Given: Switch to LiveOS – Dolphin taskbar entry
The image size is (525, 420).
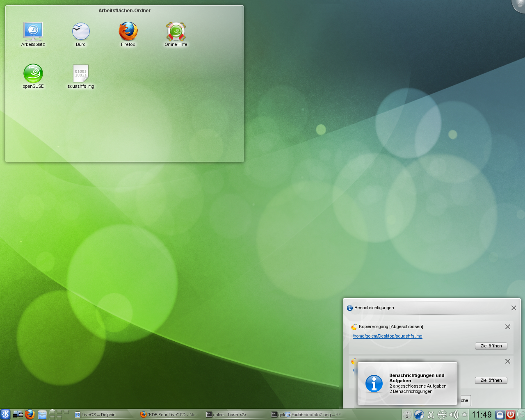Looking at the screenshot, I should 98,415.
